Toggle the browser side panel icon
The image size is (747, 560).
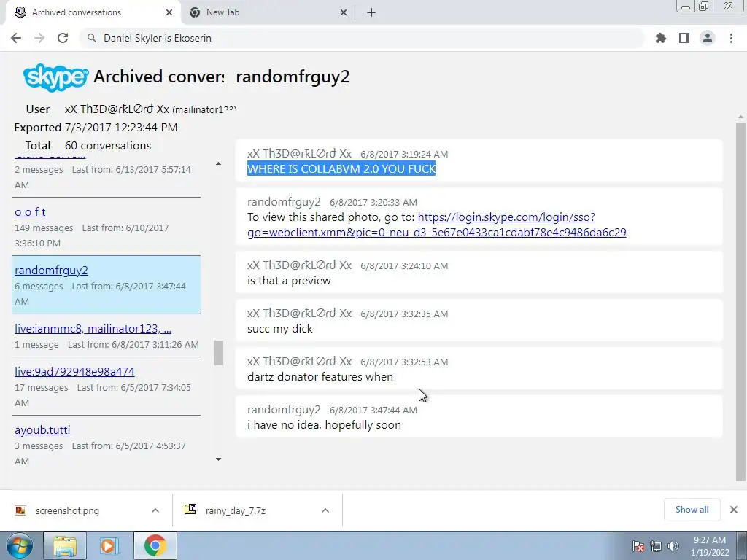tap(684, 38)
